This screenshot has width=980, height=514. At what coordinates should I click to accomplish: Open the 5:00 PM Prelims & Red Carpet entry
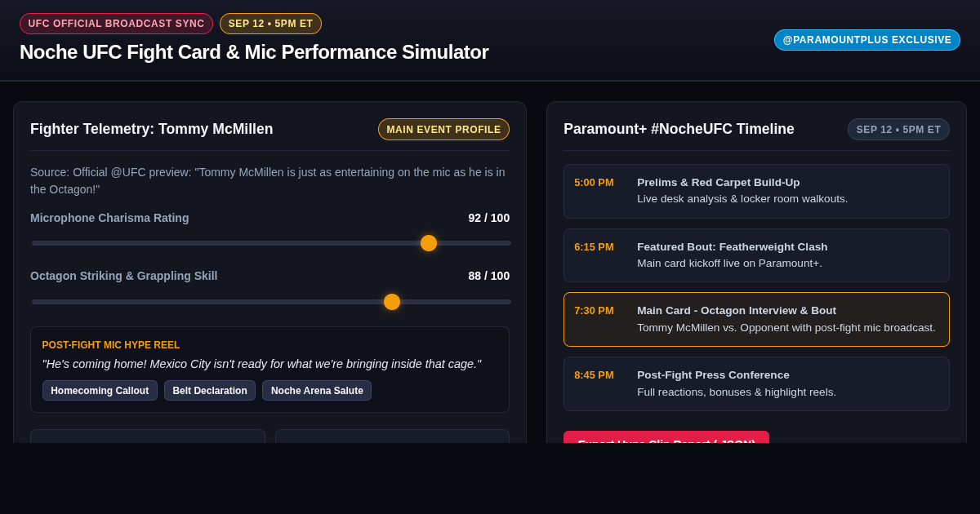(x=756, y=191)
